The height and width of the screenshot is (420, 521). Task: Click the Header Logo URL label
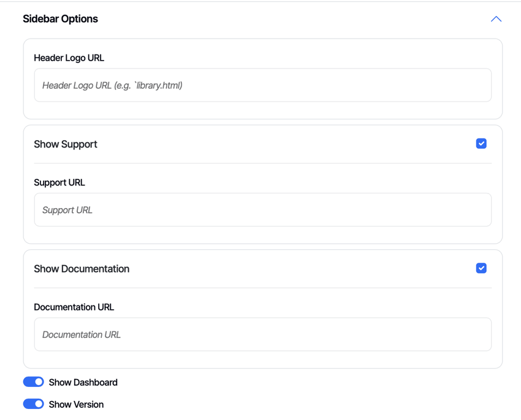coord(69,58)
